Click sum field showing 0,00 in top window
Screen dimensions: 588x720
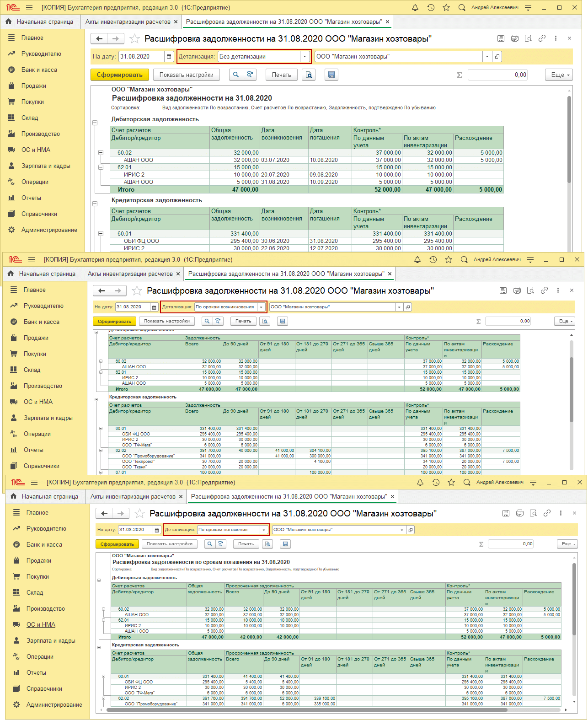(x=497, y=75)
